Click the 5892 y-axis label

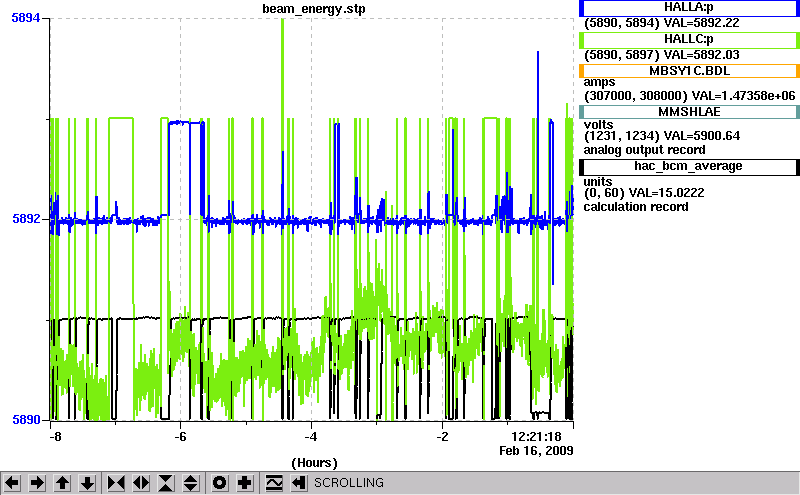tap(26, 219)
